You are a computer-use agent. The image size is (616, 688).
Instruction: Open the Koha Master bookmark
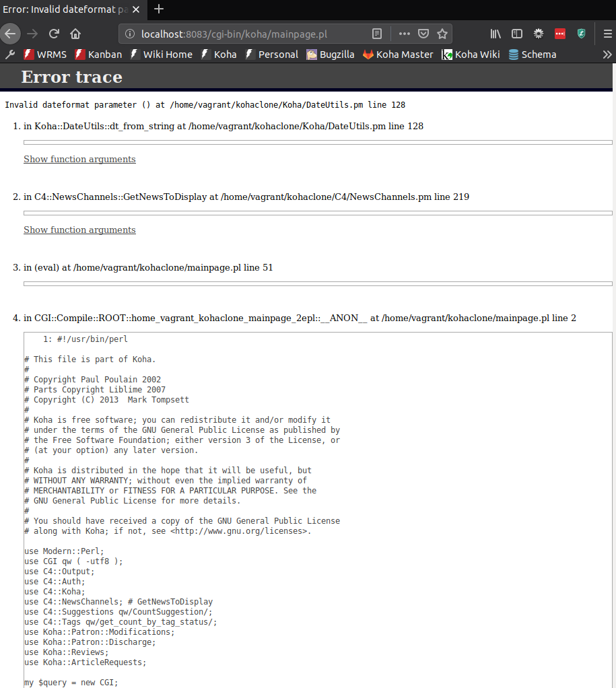click(x=398, y=55)
